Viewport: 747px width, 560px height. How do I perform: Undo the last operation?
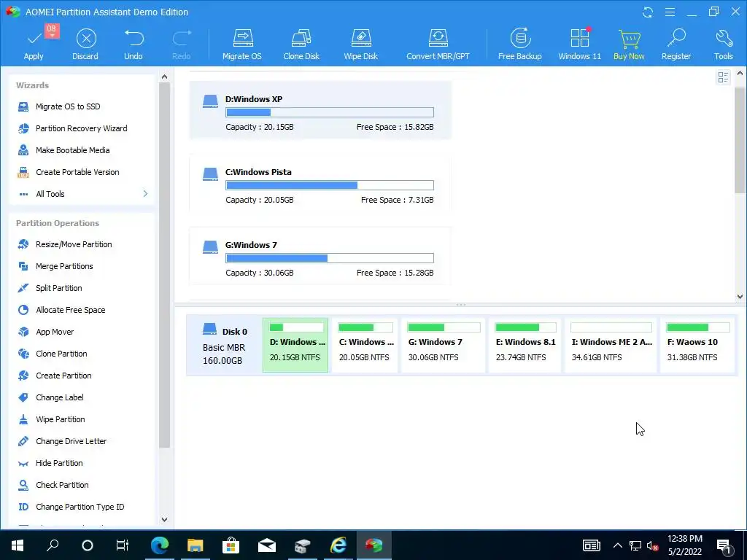click(x=133, y=44)
